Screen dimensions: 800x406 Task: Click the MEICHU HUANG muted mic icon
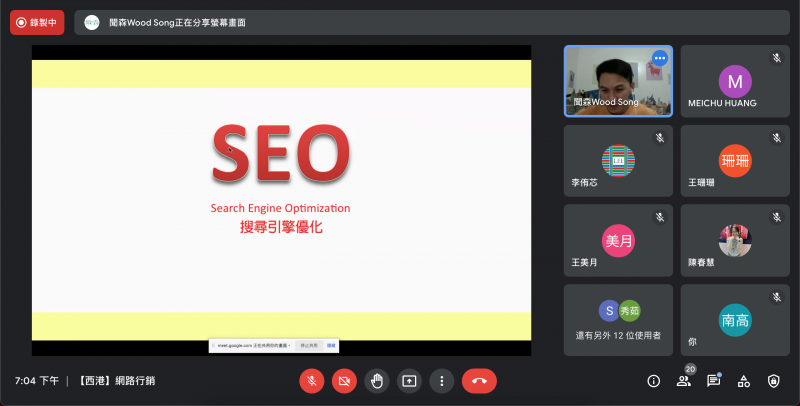coord(777,58)
